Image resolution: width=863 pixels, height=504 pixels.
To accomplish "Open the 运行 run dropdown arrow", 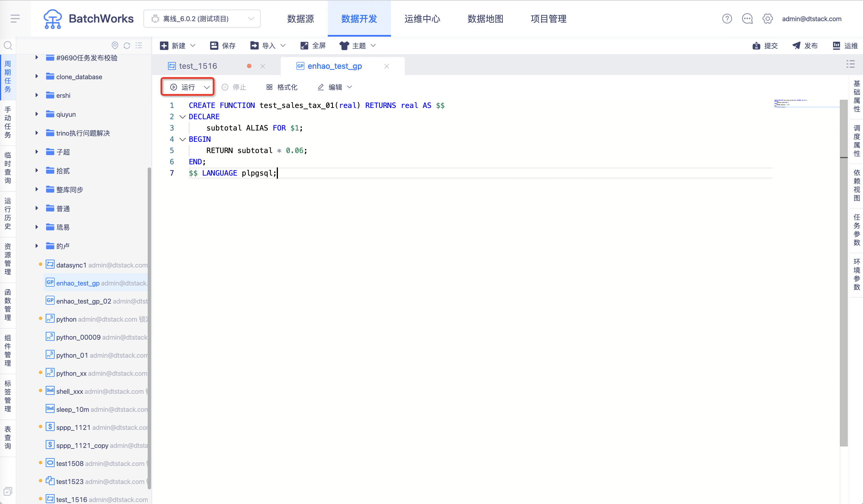I will coord(207,87).
